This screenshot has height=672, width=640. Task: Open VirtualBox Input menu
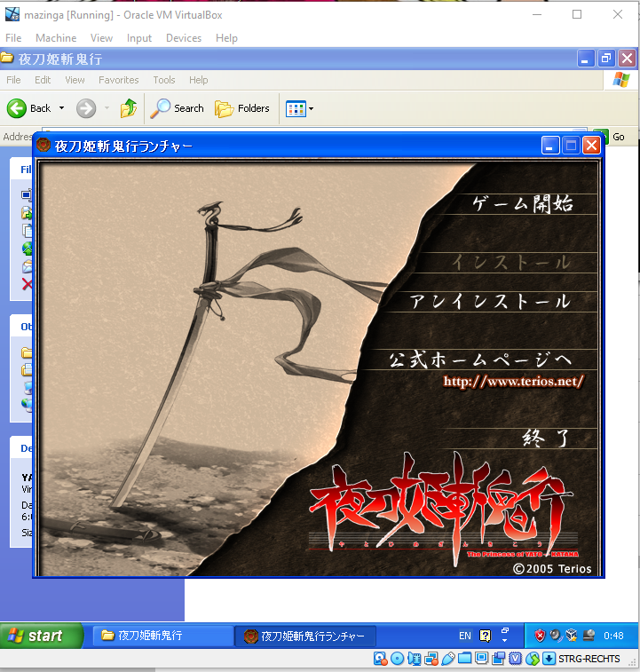(x=138, y=38)
